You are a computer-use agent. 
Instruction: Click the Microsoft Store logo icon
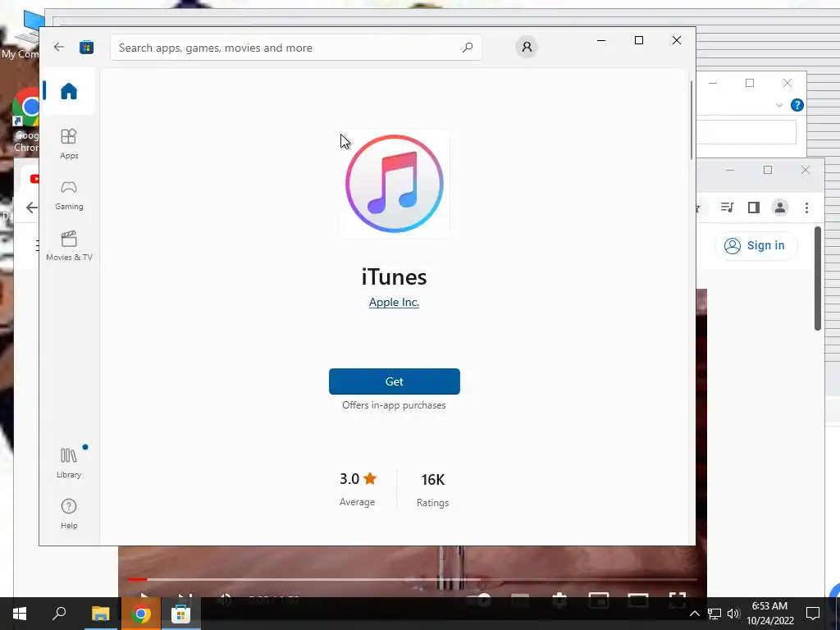(86, 47)
